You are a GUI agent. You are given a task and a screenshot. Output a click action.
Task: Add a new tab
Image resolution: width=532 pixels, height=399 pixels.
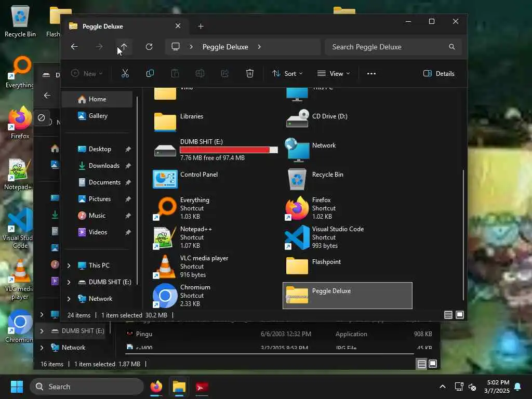pyautogui.click(x=201, y=26)
